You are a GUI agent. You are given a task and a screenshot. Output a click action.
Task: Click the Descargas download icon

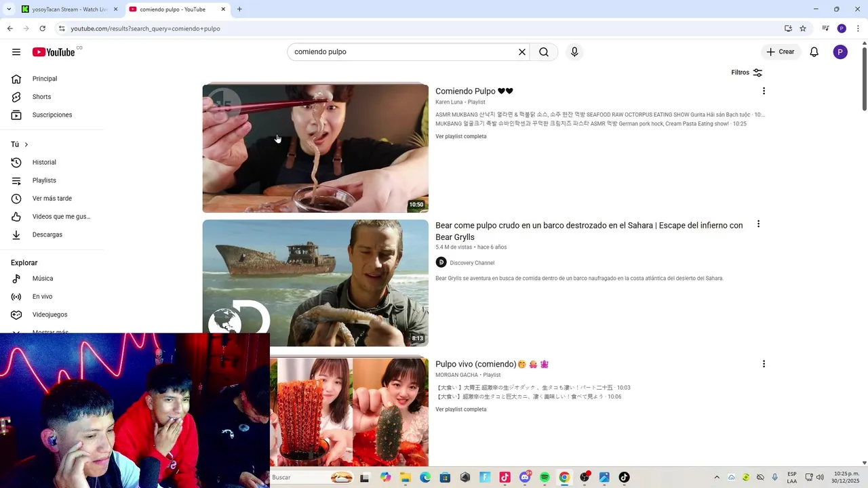pos(16,235)
